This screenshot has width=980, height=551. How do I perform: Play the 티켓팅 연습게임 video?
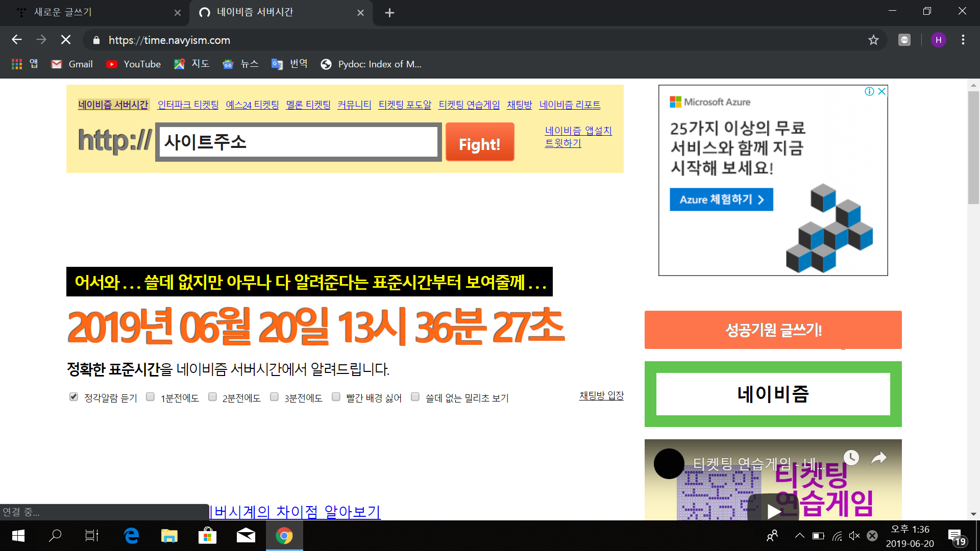pyautogui.click(x=774, y=510)
